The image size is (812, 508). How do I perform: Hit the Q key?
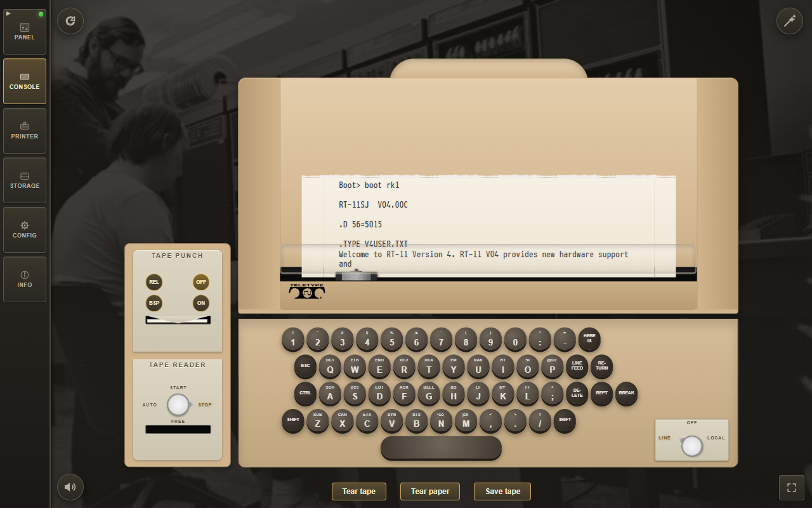330,366
